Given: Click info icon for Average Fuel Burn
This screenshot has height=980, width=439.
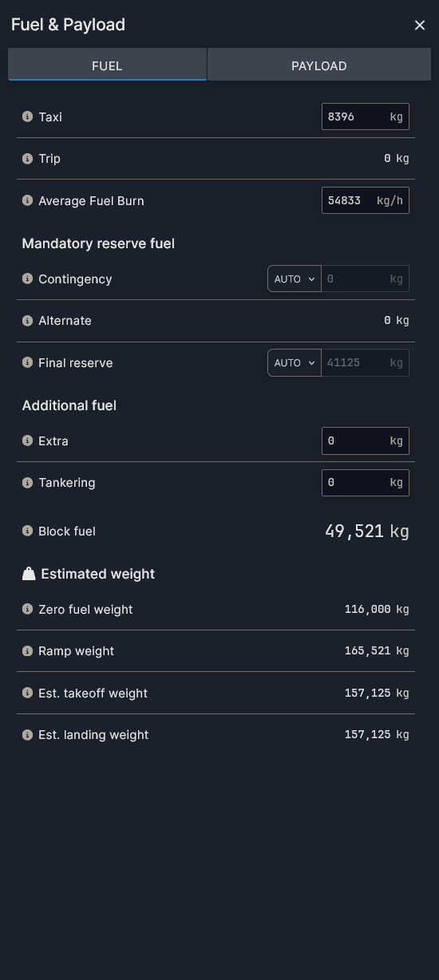Looking at the screenshot, I should pyautogui.click(x=27, y=200).
